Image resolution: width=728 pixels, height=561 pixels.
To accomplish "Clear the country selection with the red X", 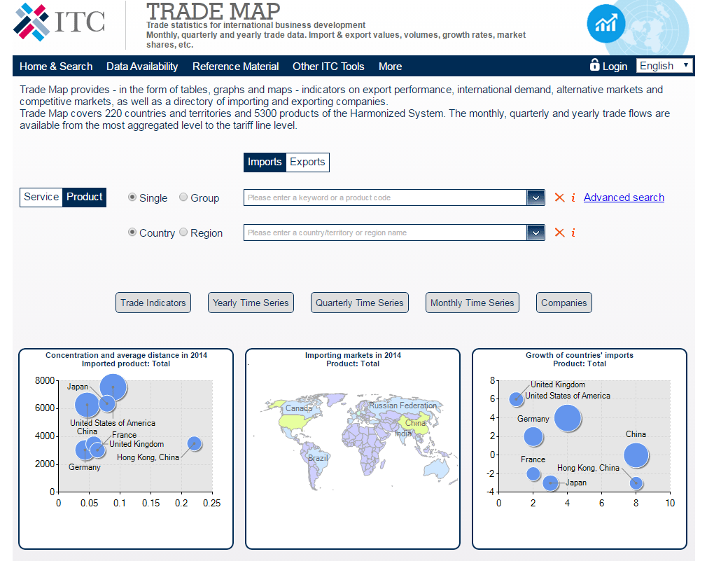I will (x=559, y=233).
